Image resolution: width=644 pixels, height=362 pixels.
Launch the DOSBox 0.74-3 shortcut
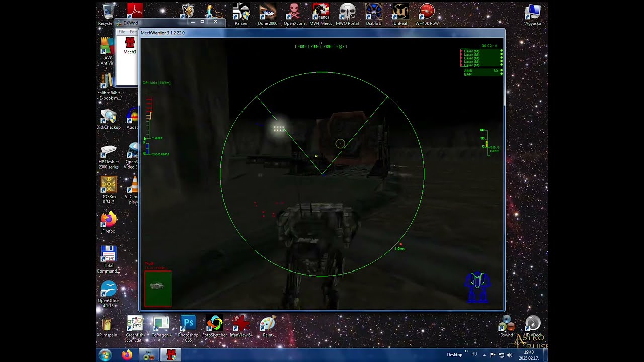(108, 191)
